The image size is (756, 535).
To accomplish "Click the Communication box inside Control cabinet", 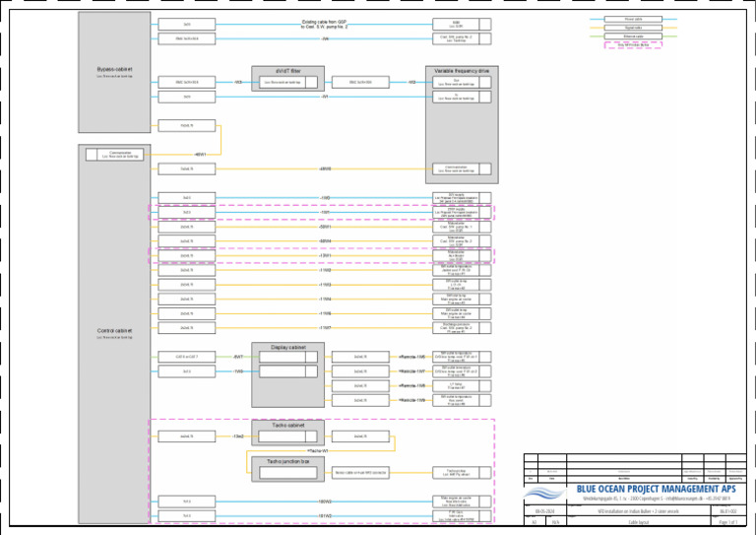I will (x=115, y=155).
